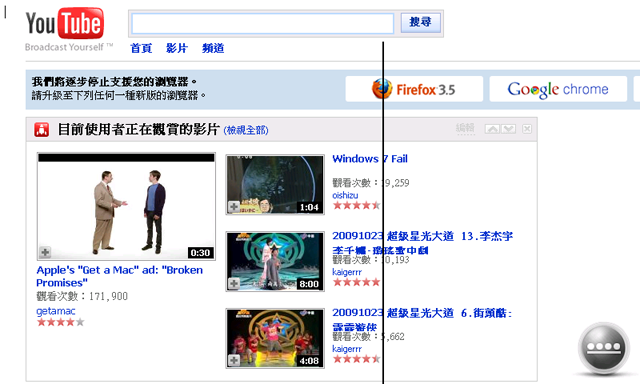Close the currently-watched videos module
Image resolution: width=640 pixels, height=384 pixels.
pos(527,129)
